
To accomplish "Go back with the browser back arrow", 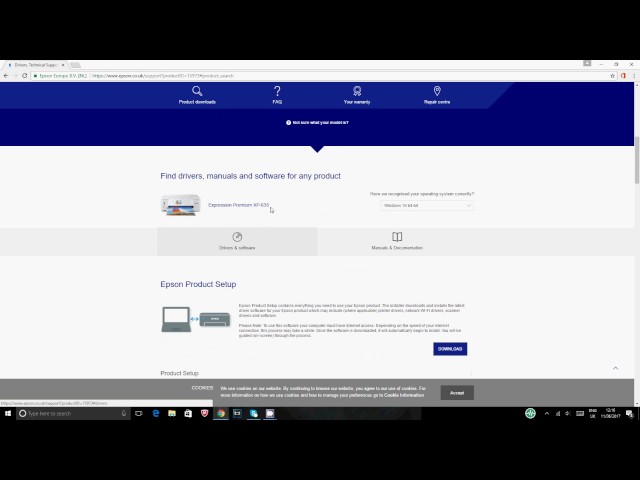I will pyautogui.click(x=6, y=76).
